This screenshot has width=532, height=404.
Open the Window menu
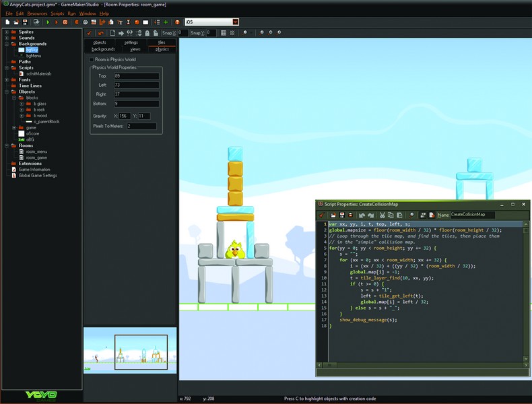(x=88, y=13)
